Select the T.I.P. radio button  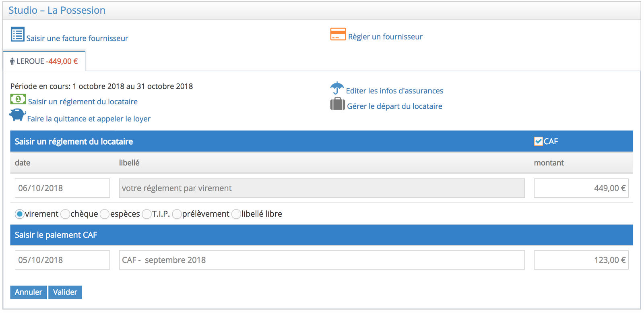(x=147, y=214)
